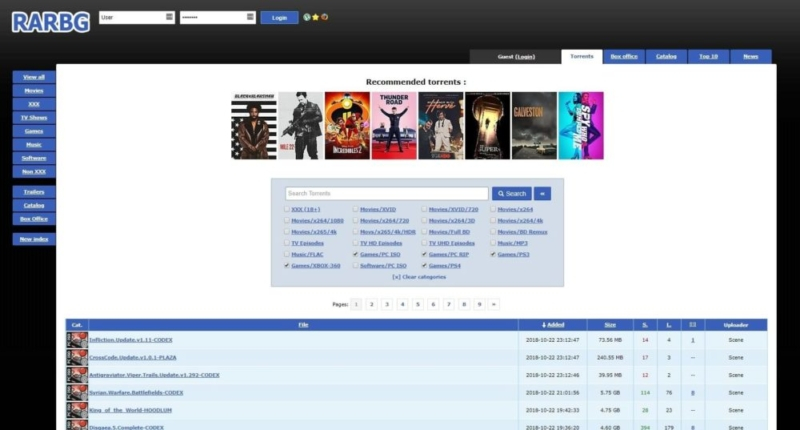Switch to the Torrents tab

[582, 57]
